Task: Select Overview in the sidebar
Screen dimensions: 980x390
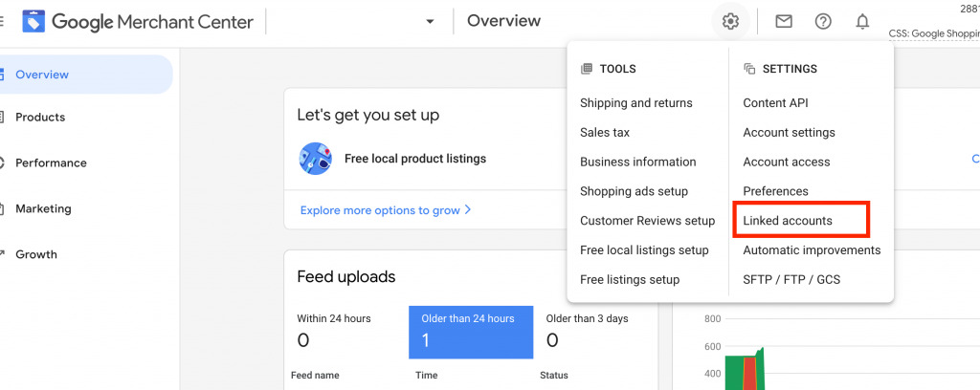Action: point(85,75)
